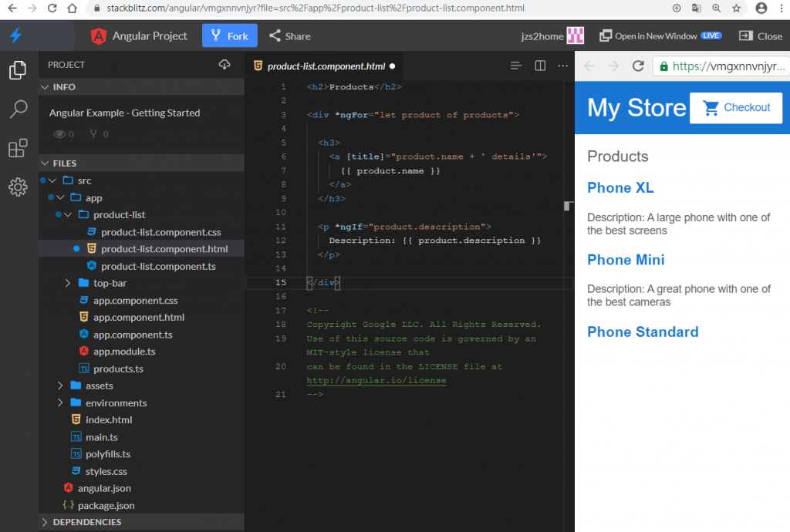Open the Settings gear sidebar icon
This screenshot has height=532, width=790.
pyautogui.click(x=18, y=187)
